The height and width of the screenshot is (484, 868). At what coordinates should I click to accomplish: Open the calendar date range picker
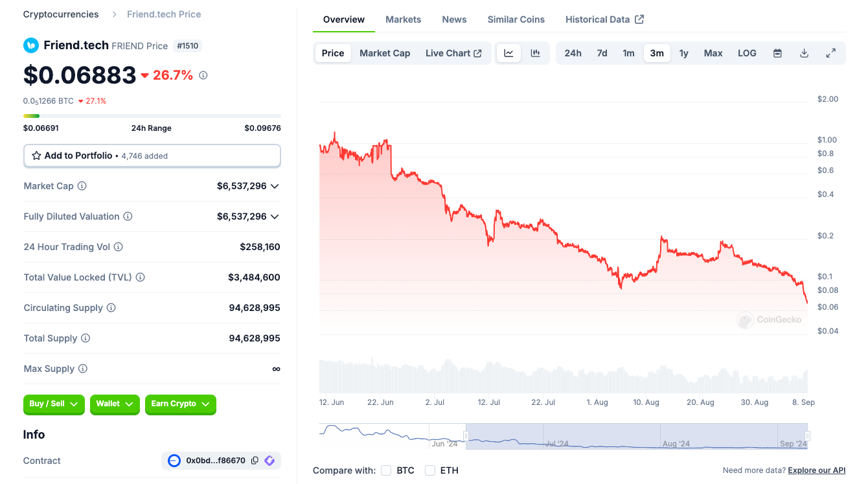pos(777,53)
